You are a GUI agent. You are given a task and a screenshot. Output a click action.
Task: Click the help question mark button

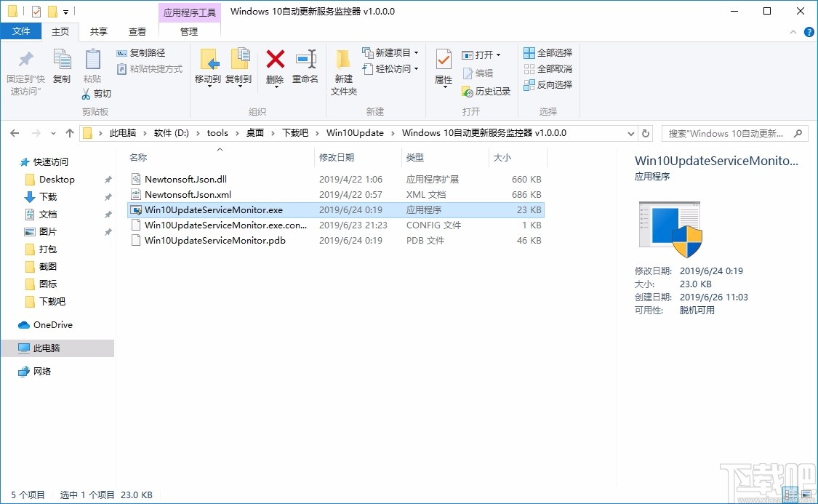pos(809,31)
